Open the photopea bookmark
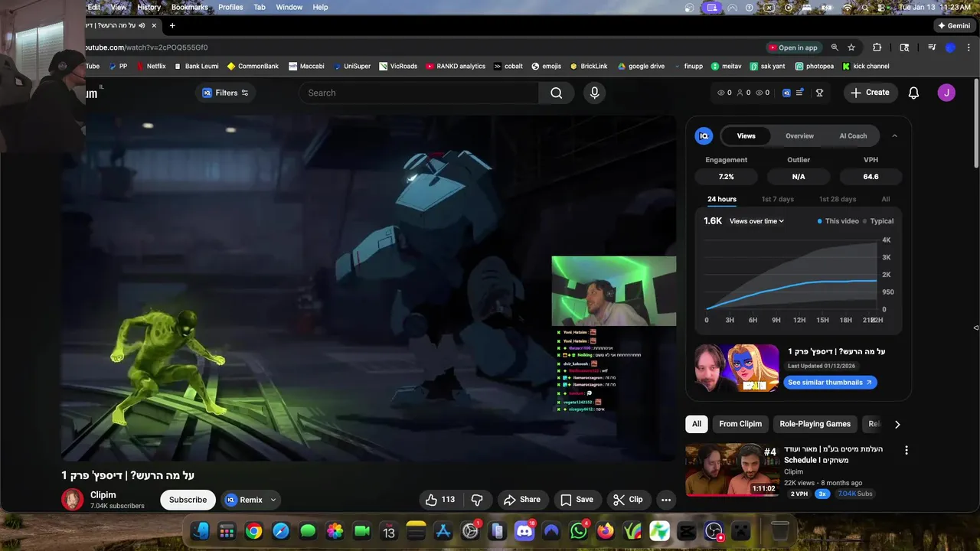Viewport: 980px width, 551px height. point(815,67)
